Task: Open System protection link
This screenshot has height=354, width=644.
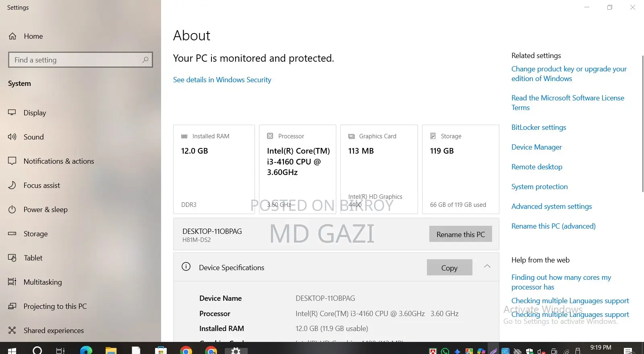Action: (540, 187)
